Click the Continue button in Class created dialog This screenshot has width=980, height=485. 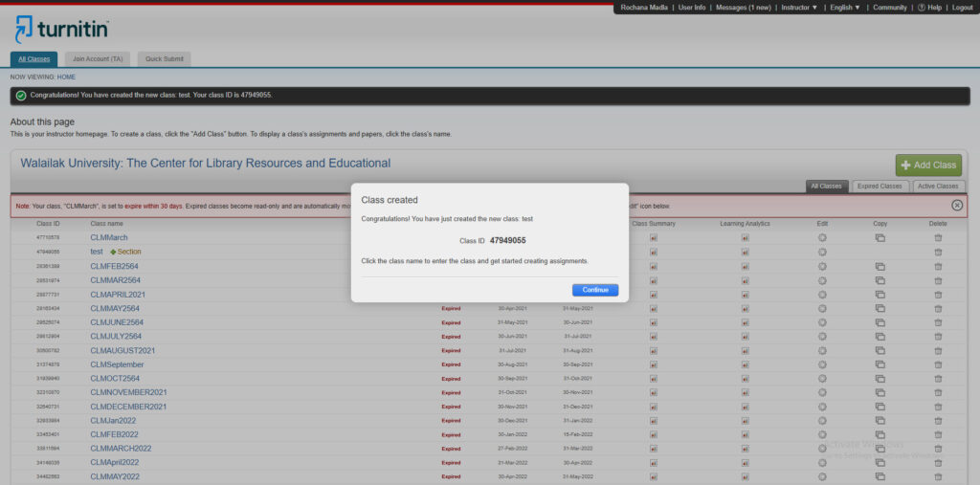coord(595,290)
